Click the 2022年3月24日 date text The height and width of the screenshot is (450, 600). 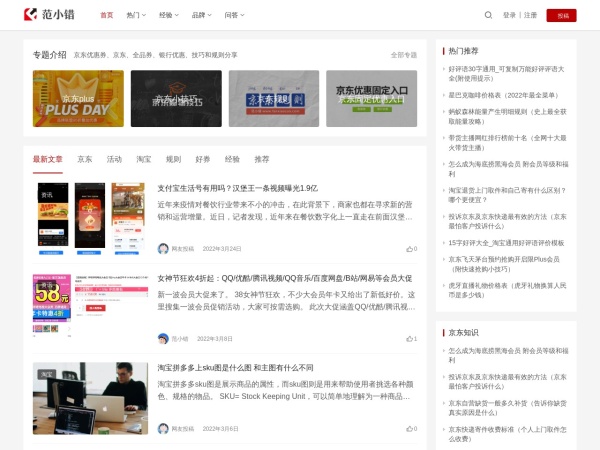coord(222,249)
